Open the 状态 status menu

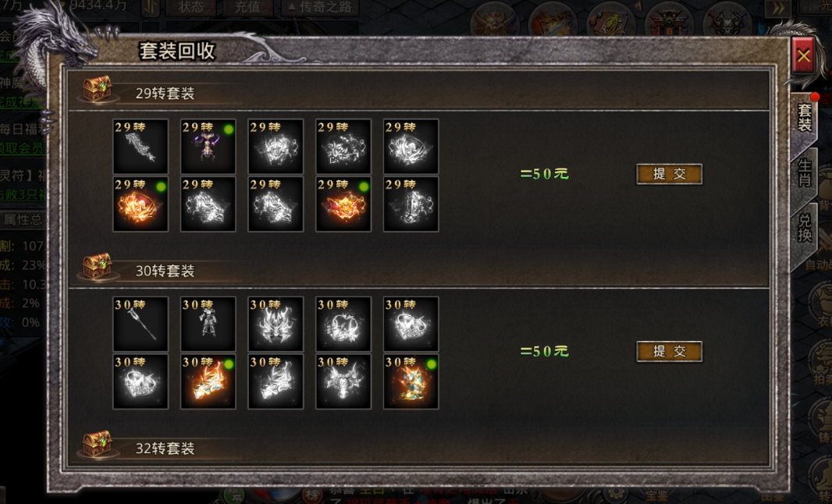[x=191, y=8]
